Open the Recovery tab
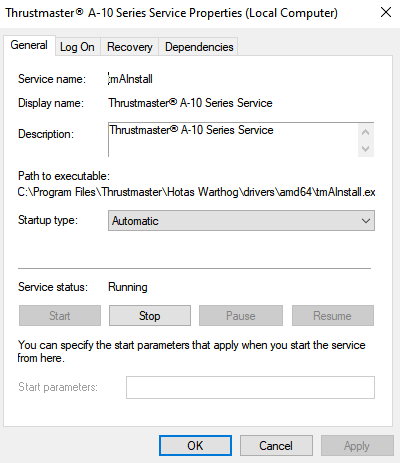The width and height of the screenshot is (400, 463). tap(130, 47)
